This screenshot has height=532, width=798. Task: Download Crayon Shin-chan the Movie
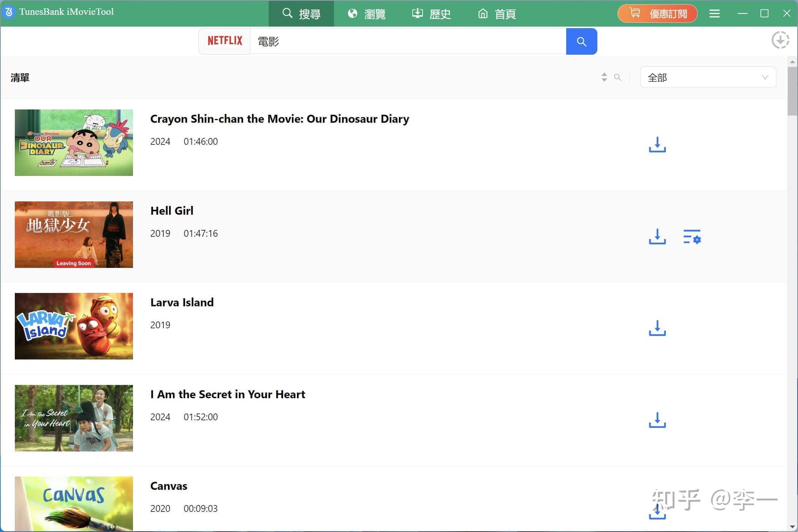point(657,144)
